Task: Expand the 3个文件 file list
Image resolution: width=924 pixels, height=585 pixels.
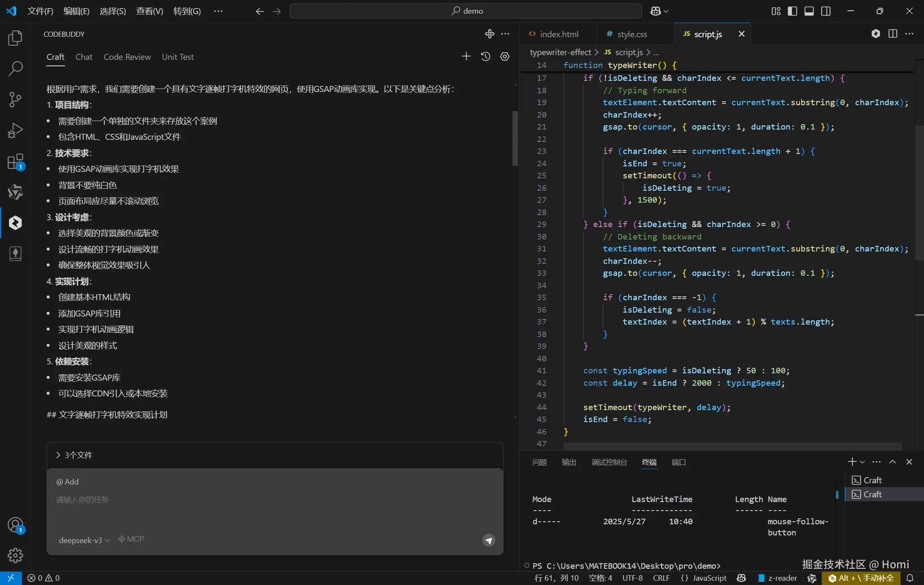Action: tap(74, 455)
